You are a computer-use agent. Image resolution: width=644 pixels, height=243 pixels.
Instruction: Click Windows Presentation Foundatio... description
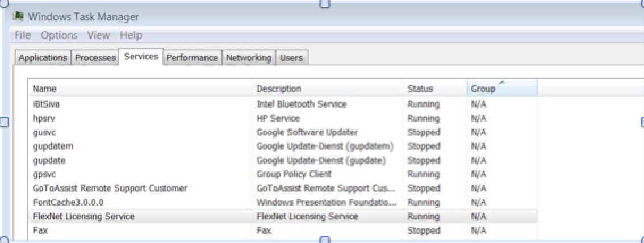click(327, 202)
